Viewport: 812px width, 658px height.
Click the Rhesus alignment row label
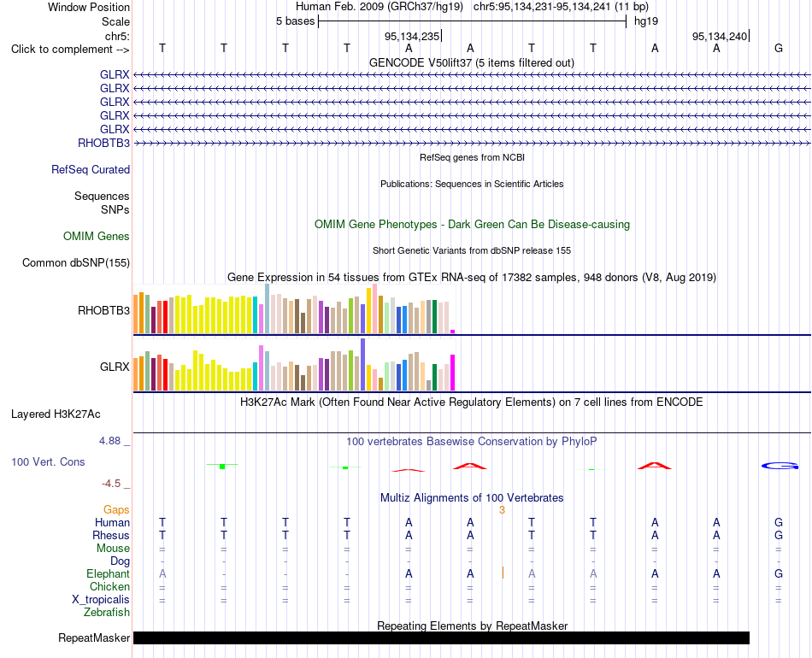[111, 535]
